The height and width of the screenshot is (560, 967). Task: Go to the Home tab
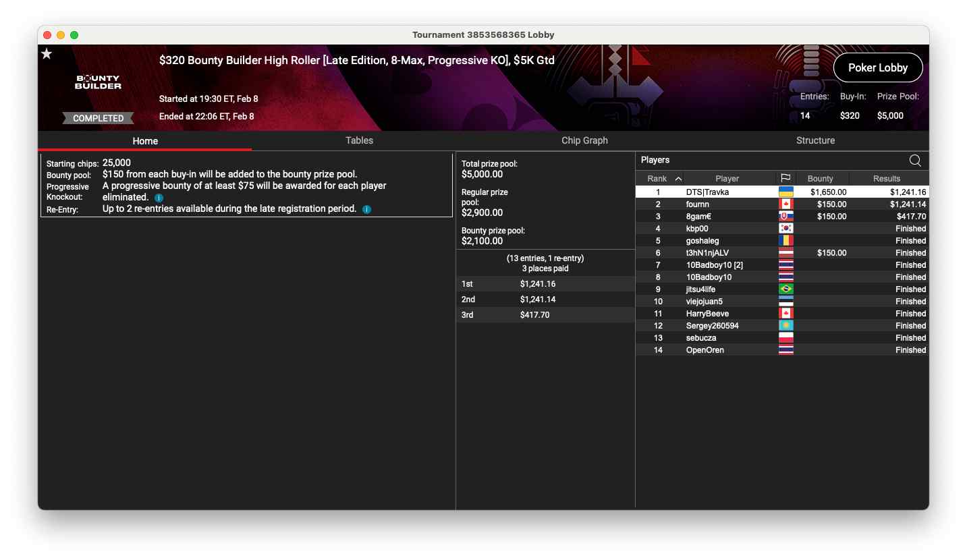pos(145,141)
